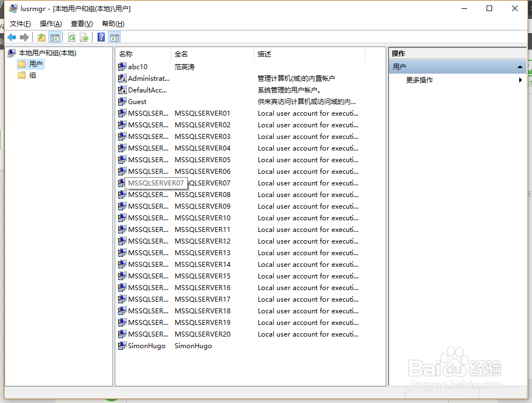
Task: Expand 更多操作 submenu arrow
Action: (x=520, y=80)
